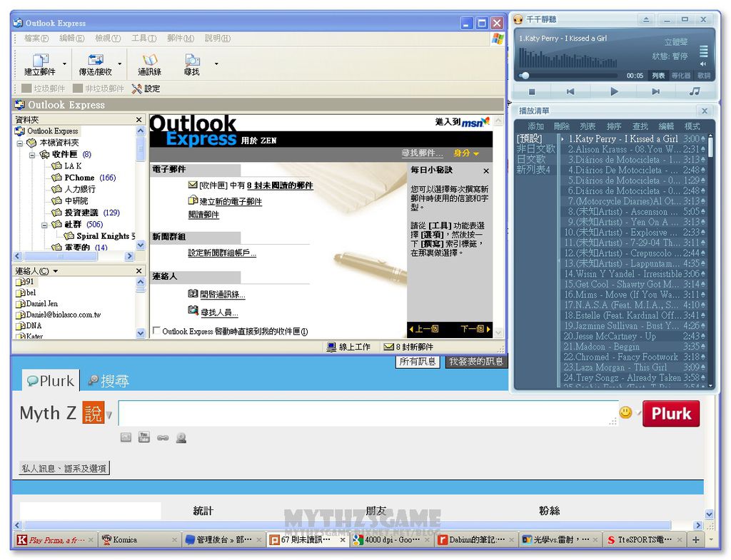This screenshot has height=560, width=731.
Task: Click 建立新的電子郵件 link
Action: tap(231, 201)
